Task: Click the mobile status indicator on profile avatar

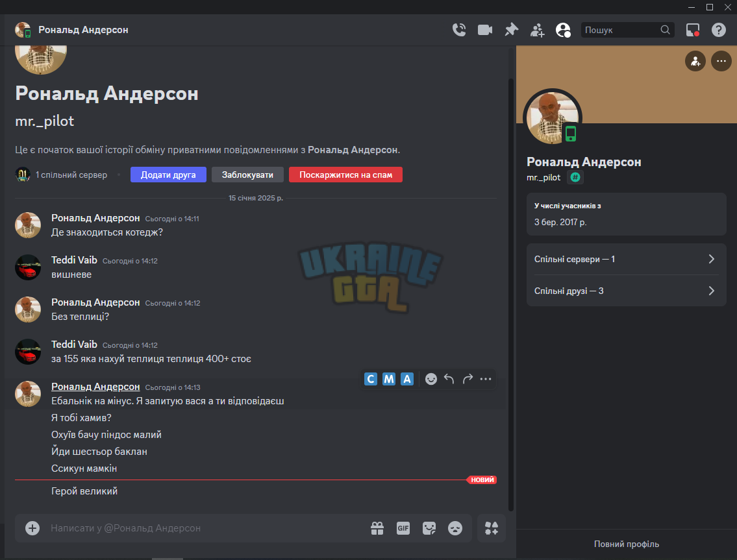Action: click(x=571, y=134)
